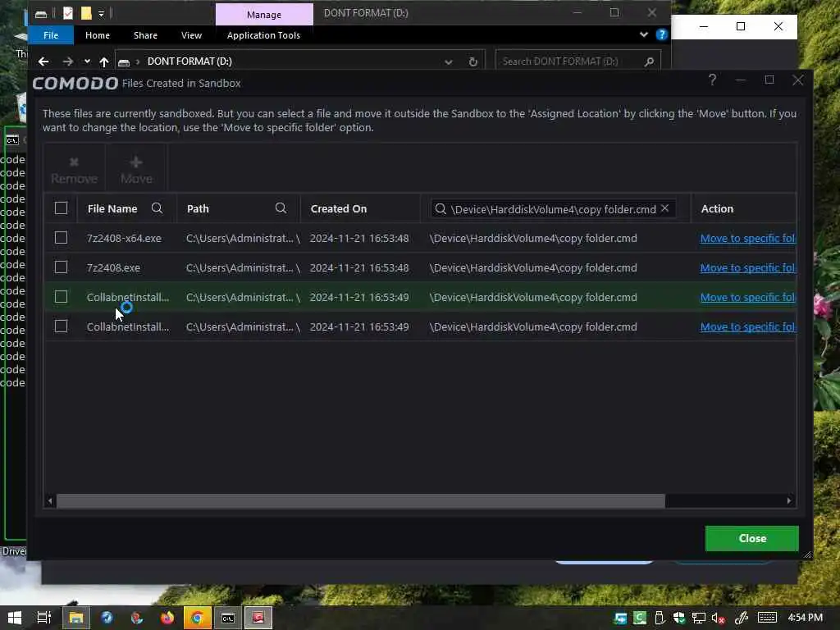Tick checkbox for 7z2408-x64.exe
This screenshot has height=630, width=840.
point(61,237)
